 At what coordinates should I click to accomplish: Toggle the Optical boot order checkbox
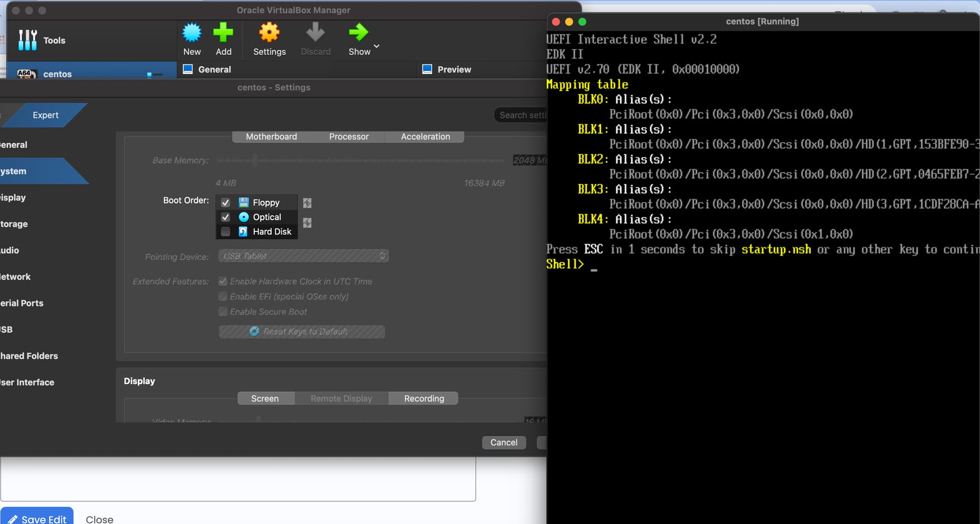coord(225,217)
